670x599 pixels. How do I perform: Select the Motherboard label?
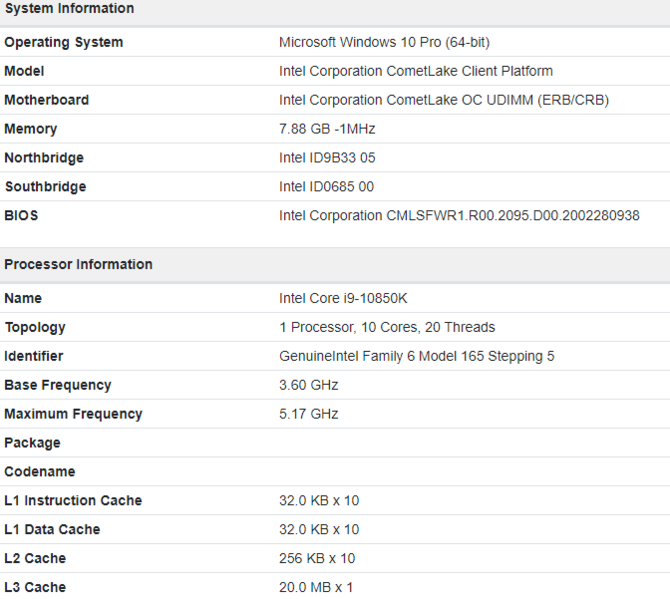coord(47,100)
